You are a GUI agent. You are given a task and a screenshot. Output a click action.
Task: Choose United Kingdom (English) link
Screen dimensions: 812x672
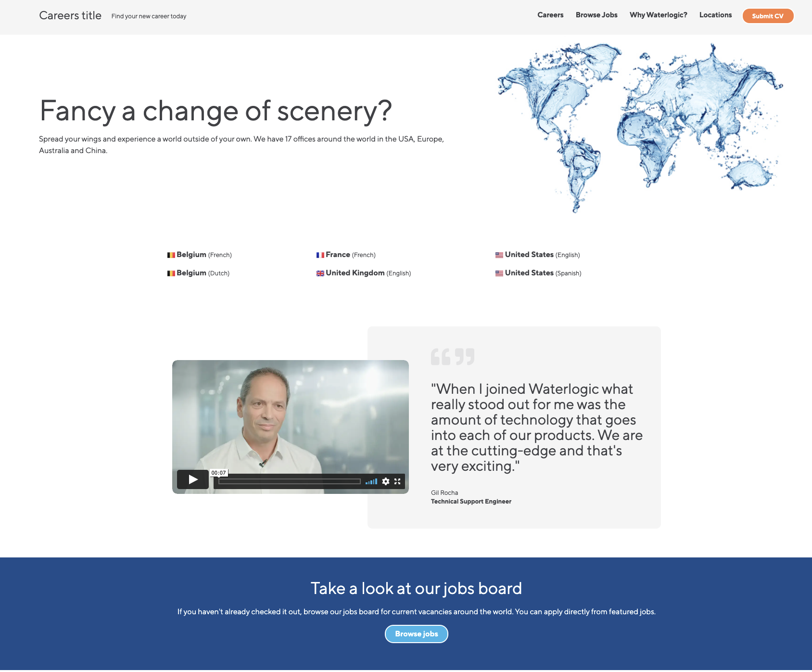[x=364, y=273]
